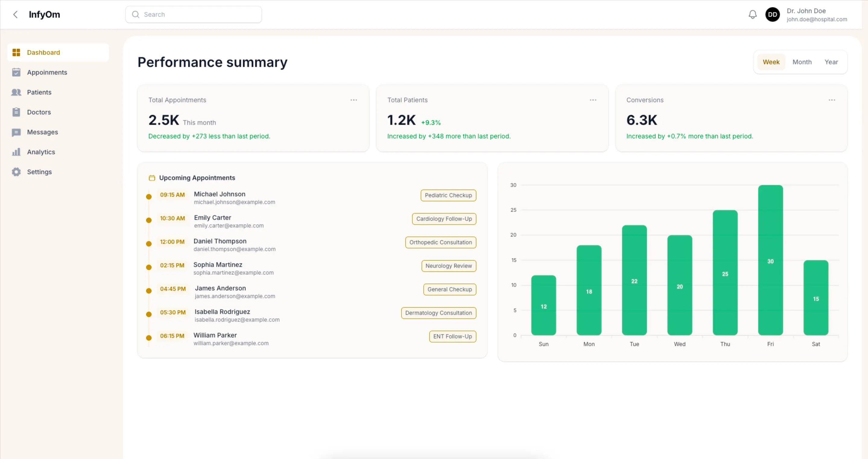Click the DD user avatar
868x459 pixels.
(772, 14)
